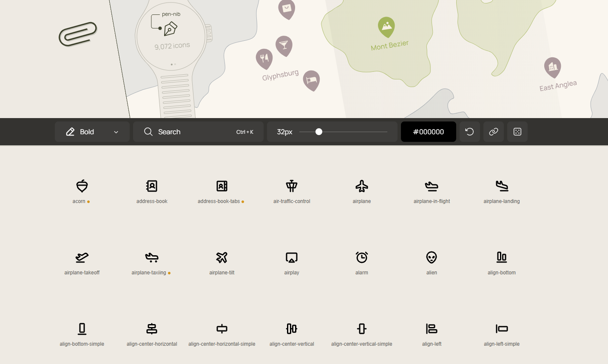Select the align-center-vertical icon
608x364 pixels.
click(x=292, y=329)
